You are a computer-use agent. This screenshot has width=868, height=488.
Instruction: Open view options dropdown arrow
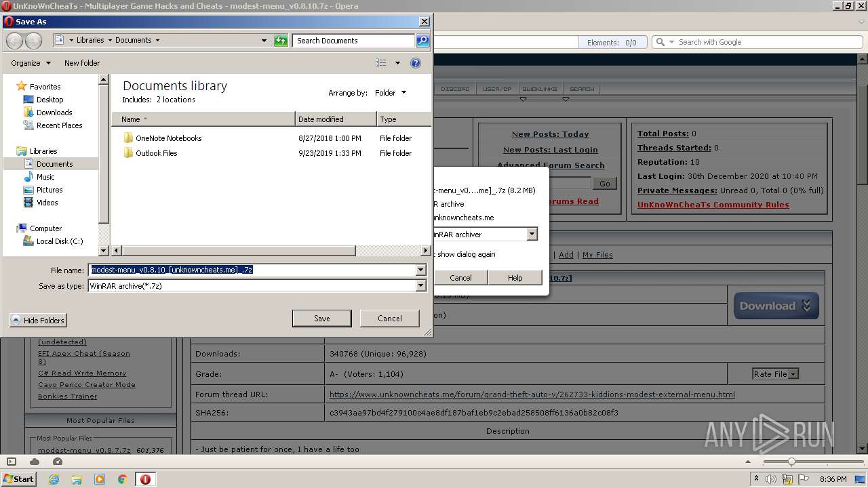pos(397,63)
